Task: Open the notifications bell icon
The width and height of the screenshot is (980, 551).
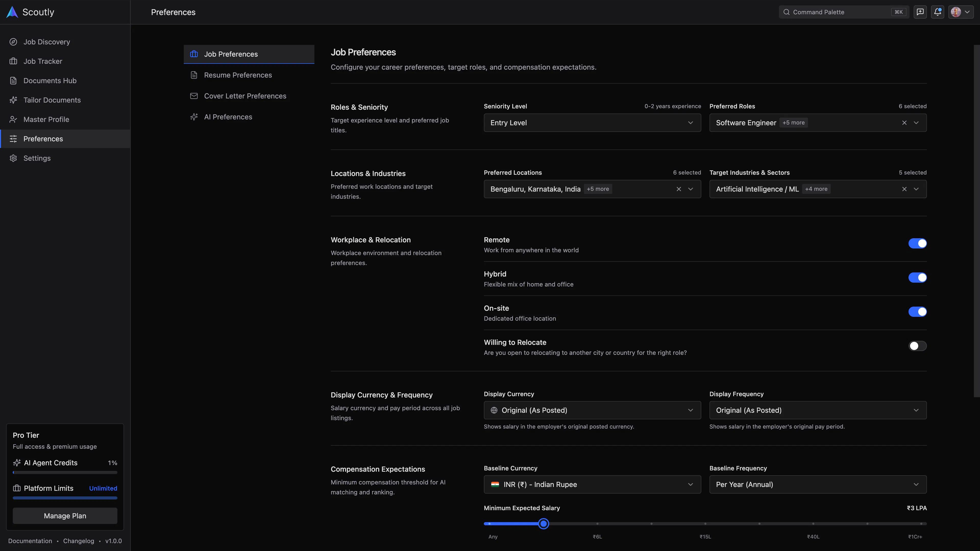Action: [x=938, y=12]
